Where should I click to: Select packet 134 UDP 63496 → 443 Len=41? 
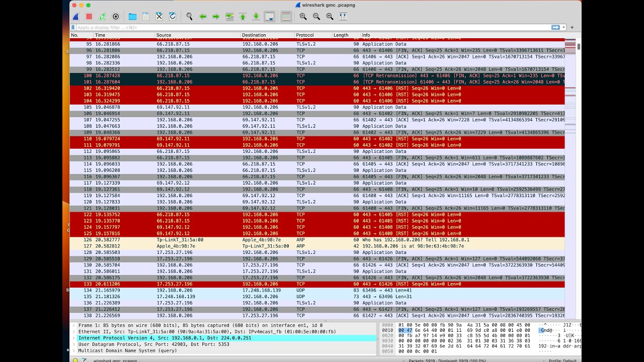coord(317,290)
